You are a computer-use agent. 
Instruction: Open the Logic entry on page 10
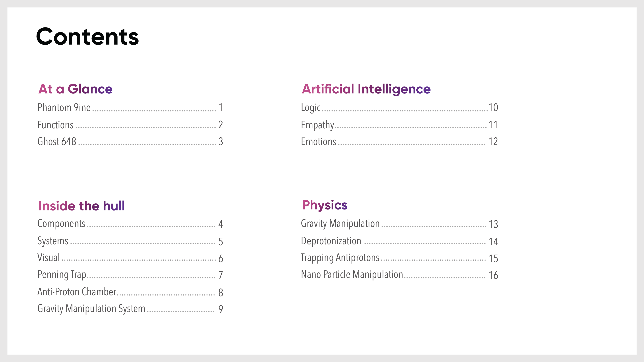pyautogui.click(x=399, y=108)
